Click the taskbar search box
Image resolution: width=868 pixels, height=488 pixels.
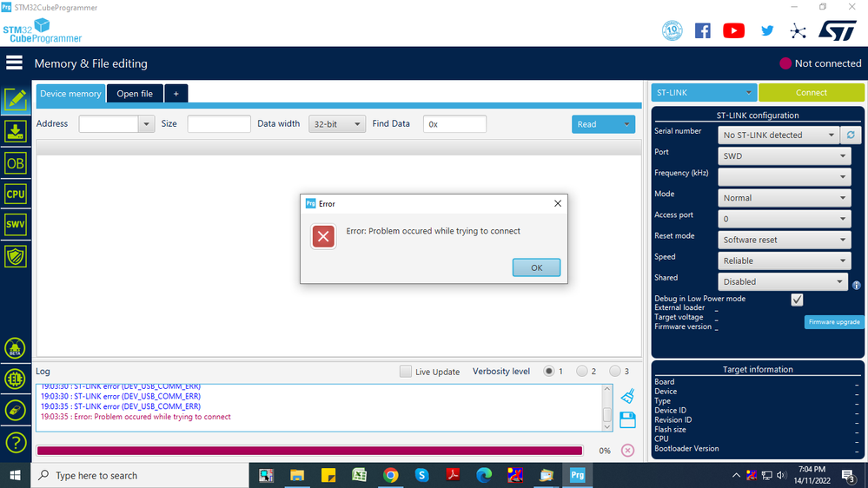coord(140,475)
